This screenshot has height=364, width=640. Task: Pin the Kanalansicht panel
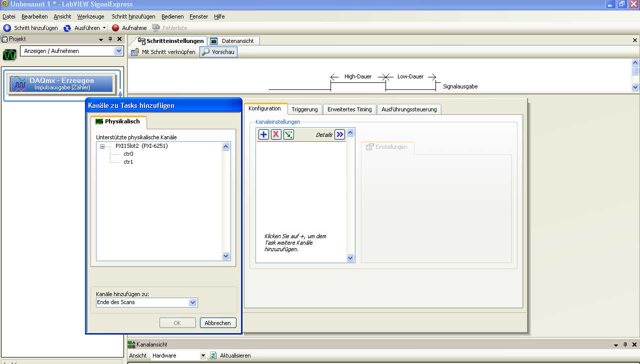tap(625, 345)
